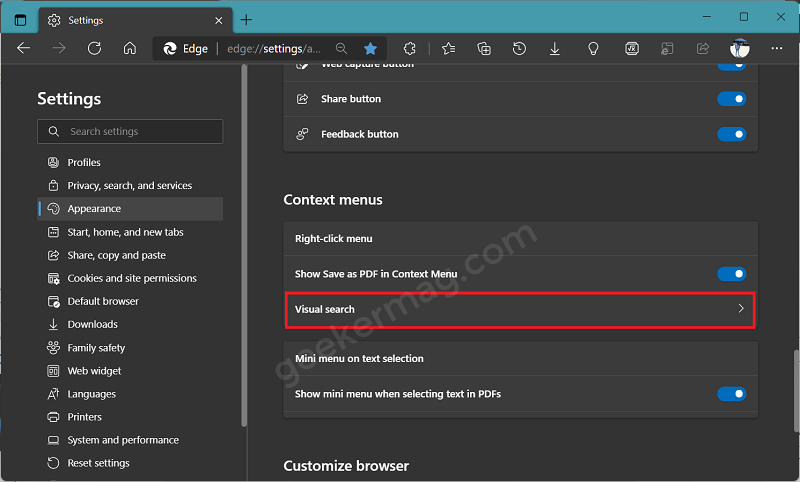This screenshot has height=482, width=800.
Task: Refresh the page with reload icon
Action: [x=94, y=48]
